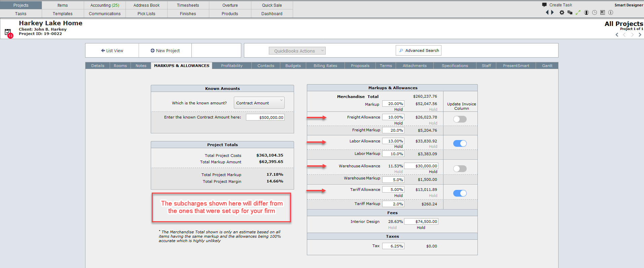The image size is (644, 268).
Task: Go forward with the right triangle arrow
Action: tap(552, 12)
